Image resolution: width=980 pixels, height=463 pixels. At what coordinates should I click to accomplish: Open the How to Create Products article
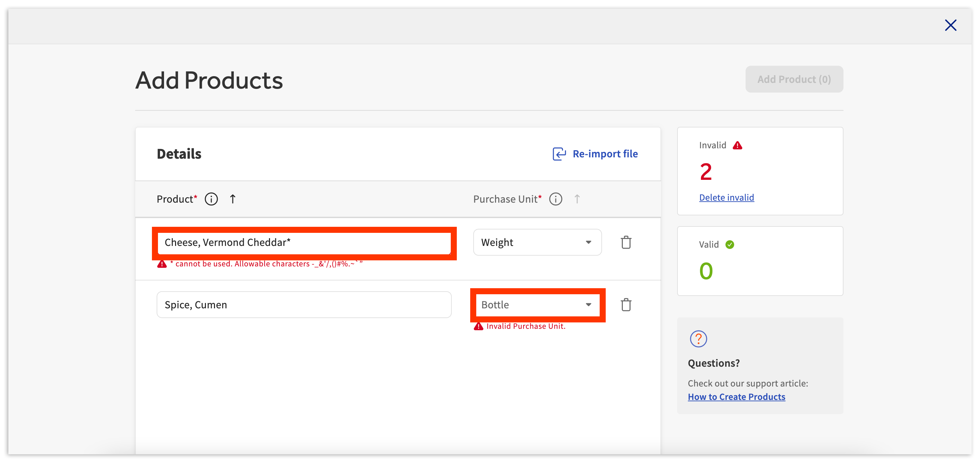coord(736,397)
